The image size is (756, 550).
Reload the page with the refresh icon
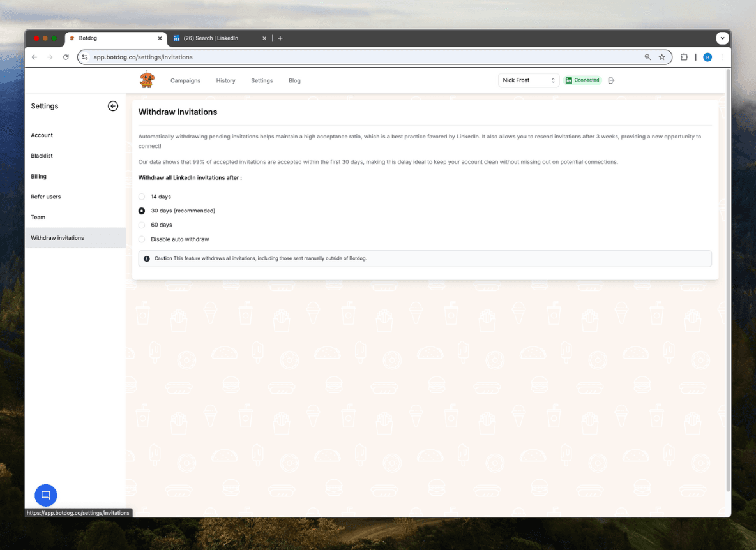[66, 57]
